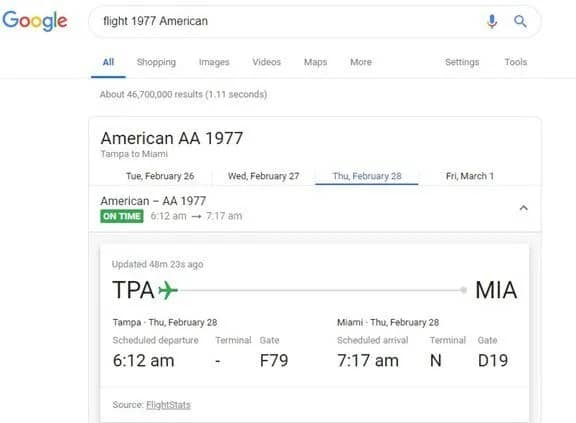Open the Maps tab
The width and height of the screenshot is (576, 423).
tap(316, 62)
